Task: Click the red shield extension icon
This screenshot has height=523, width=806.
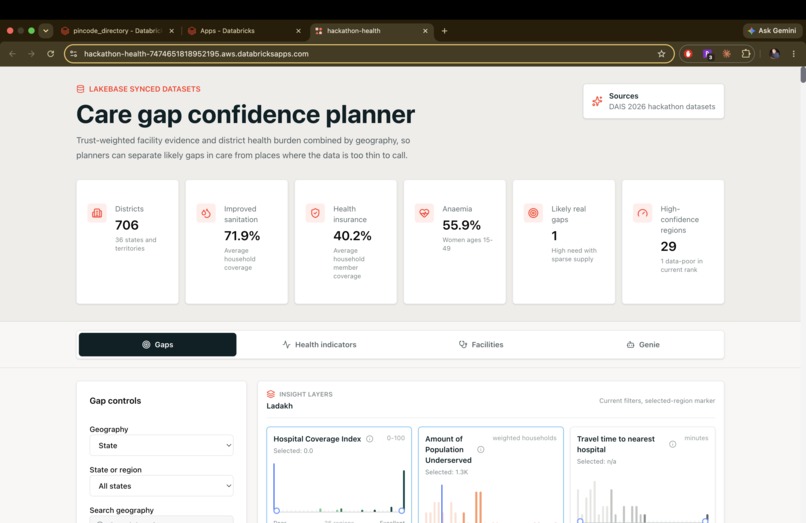Action: (688, 53)
